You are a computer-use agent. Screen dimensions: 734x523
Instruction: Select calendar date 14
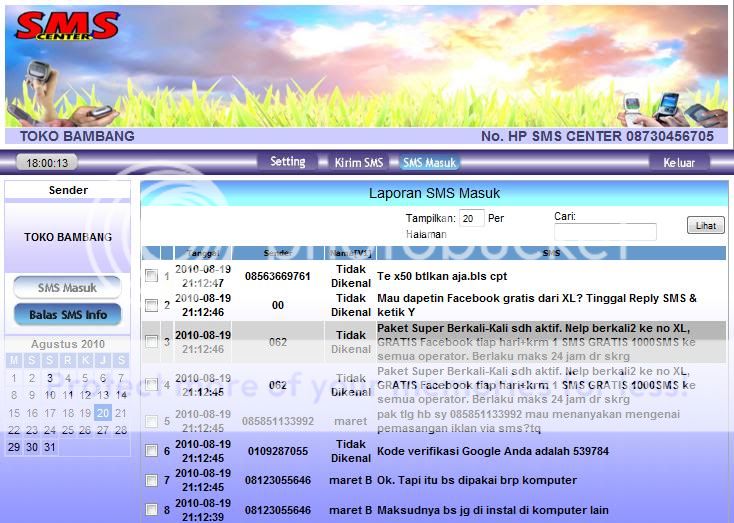(x=121, y=395)
